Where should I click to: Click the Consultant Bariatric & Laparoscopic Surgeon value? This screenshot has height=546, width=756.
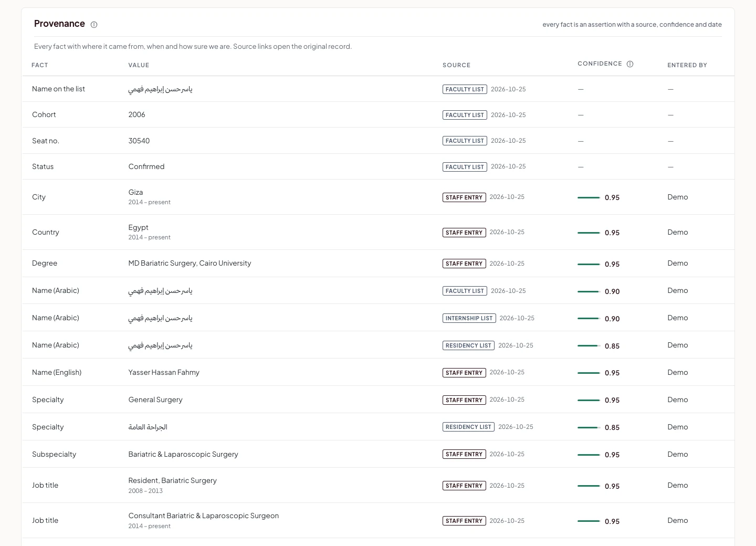204,516
